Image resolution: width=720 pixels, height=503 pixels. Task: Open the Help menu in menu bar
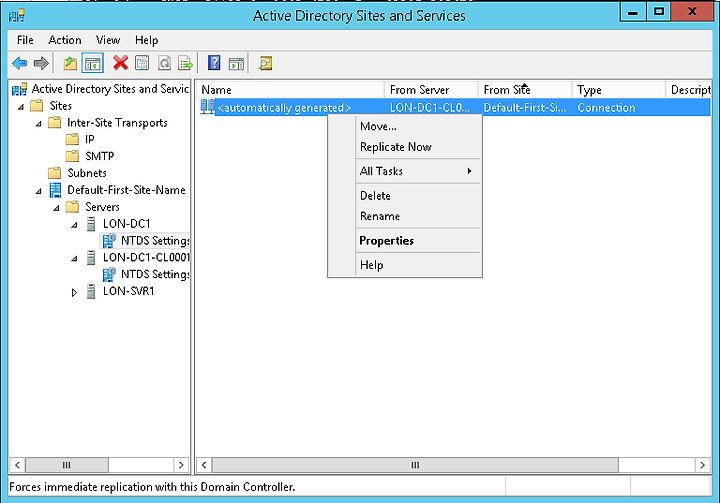pos(146,40)
